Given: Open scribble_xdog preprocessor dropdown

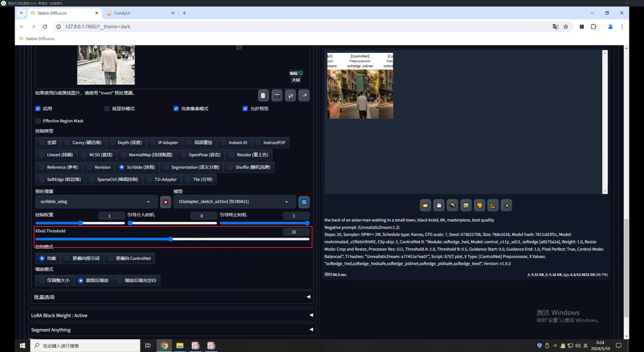Looking at the screenshot, I should click(96, 202).
